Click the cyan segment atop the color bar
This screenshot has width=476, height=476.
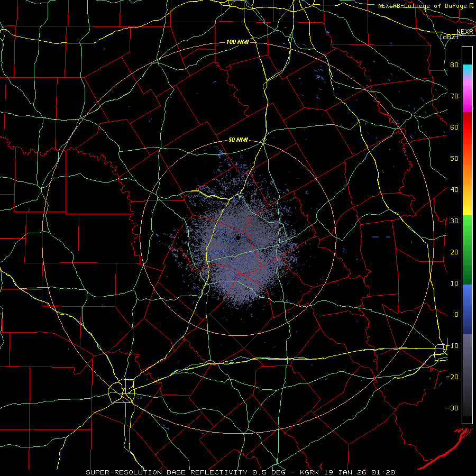pos(467,69)
